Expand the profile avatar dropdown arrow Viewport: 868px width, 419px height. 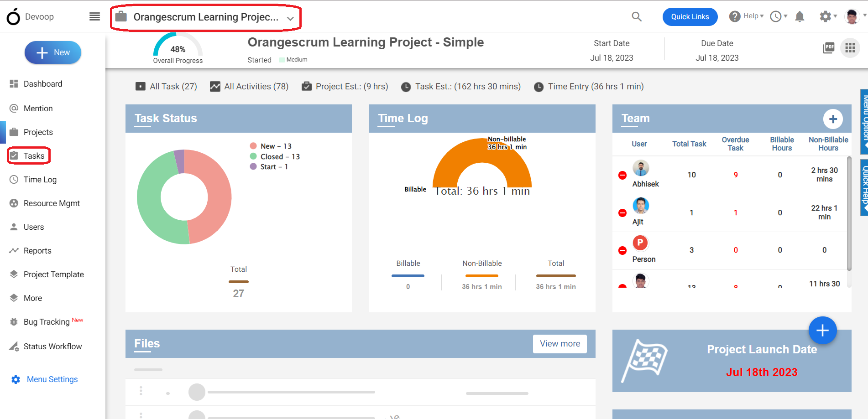(864, 16)
